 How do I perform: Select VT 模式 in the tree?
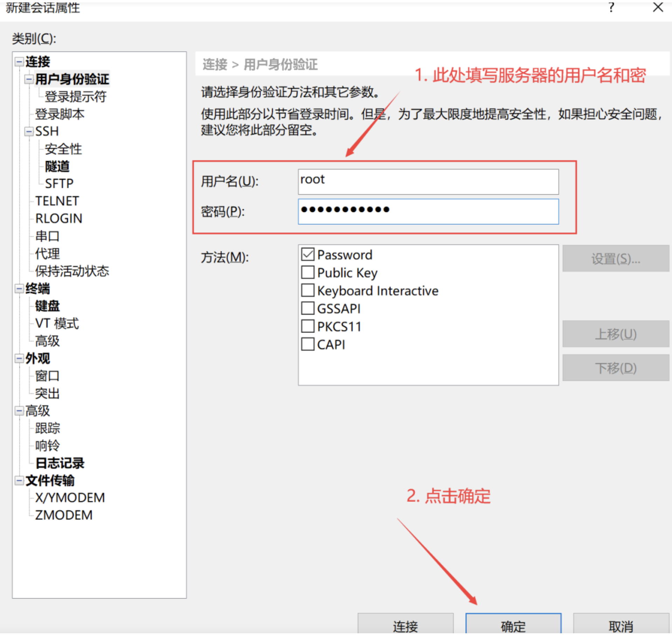pyautogui.click(x=57, y=324)
